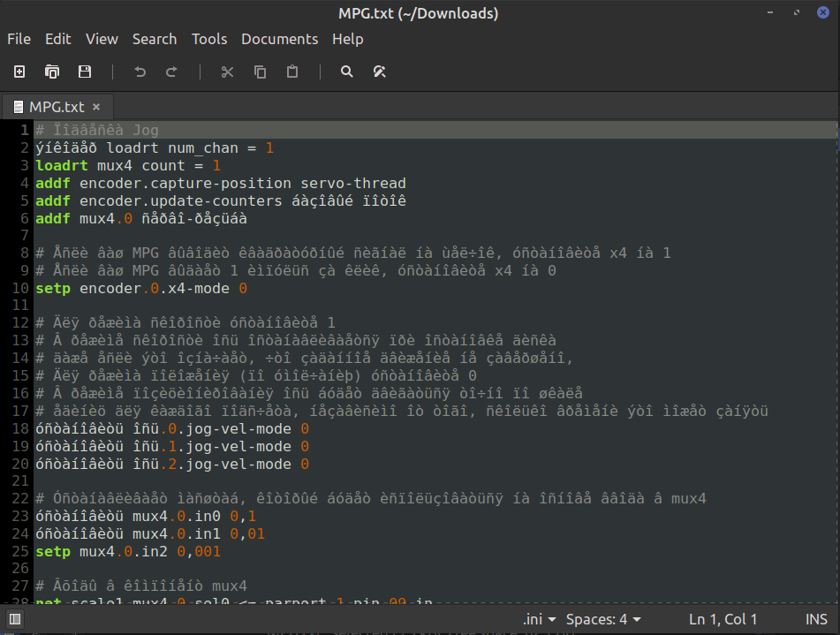Image resolution: width=840 pixels, height=635 pixels.
Task: Close the editor window
Action: 823,11
